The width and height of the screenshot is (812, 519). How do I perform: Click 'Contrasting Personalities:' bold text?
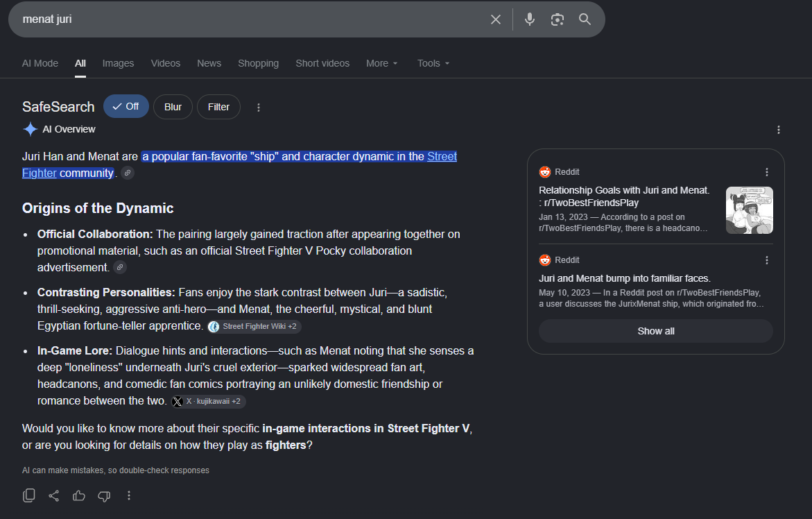[x=106, y=292]
